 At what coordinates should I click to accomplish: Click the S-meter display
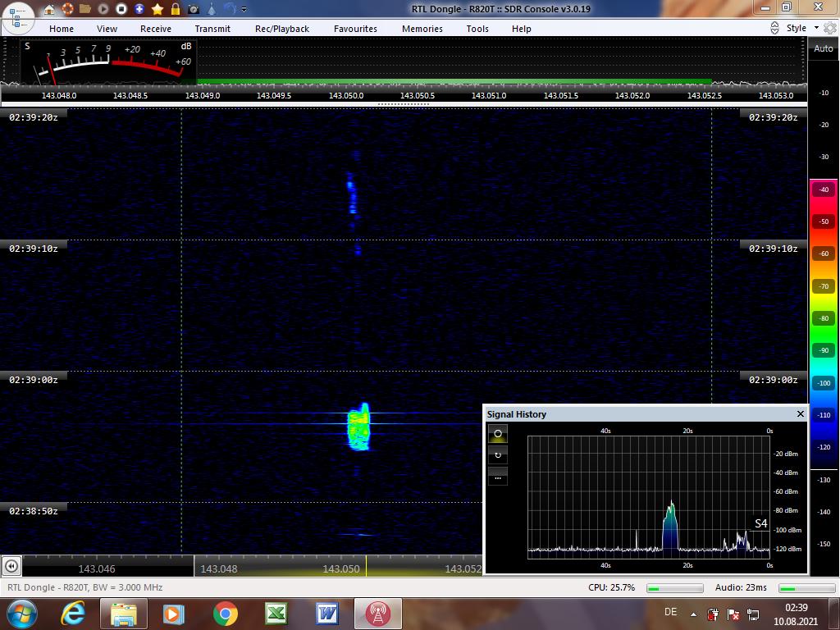pyautogui.click(x=108, y=62)
